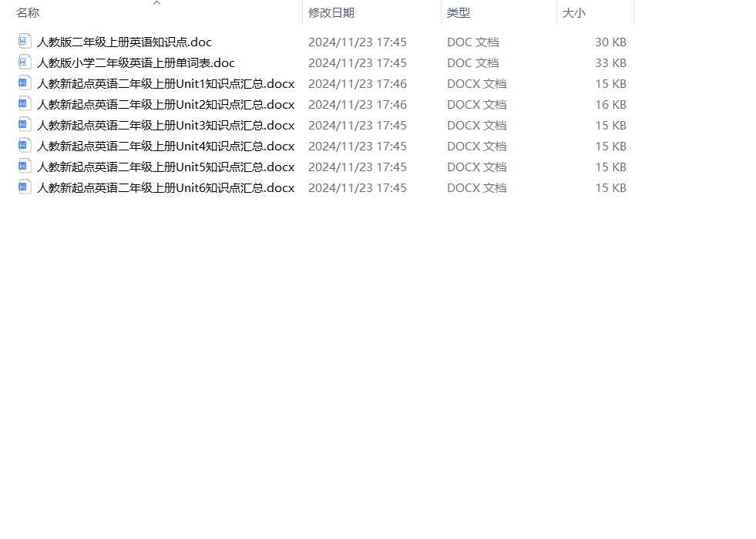The image size is (756, 539).
Task: Sort files by 名称 column header
Action: point(28,13)
